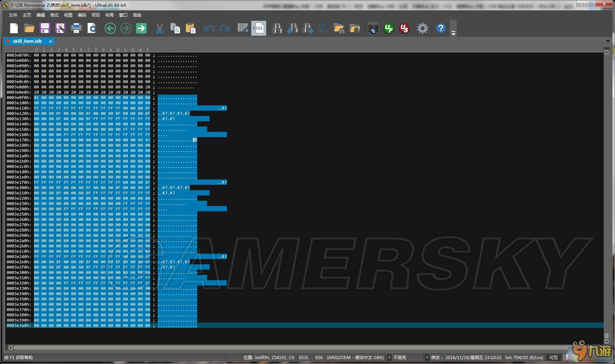Open the 编码 menu

tap(82, 15)
